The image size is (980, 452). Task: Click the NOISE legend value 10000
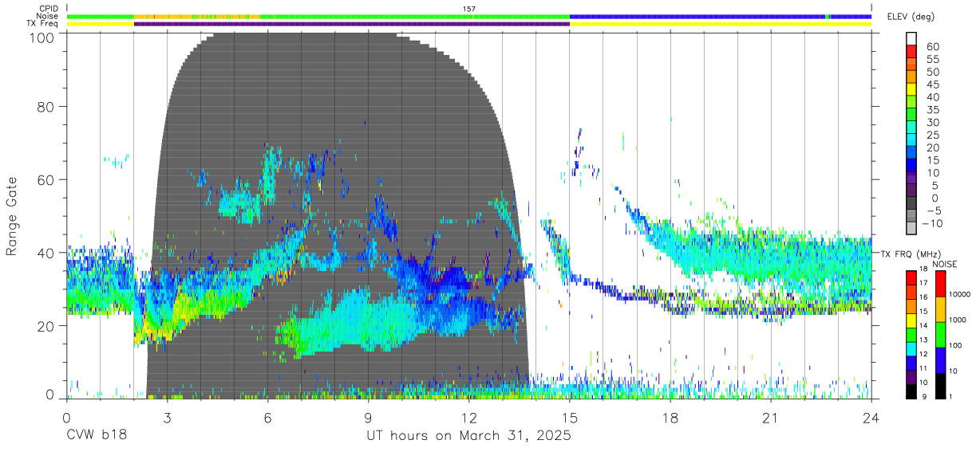[958, 295]
